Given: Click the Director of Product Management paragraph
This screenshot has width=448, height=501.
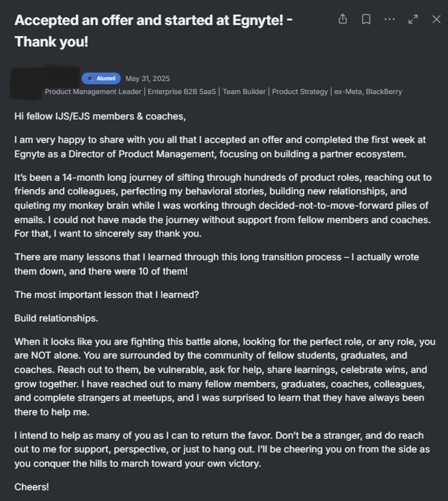Looking at the screenshot, I should (x=220, y=147).
